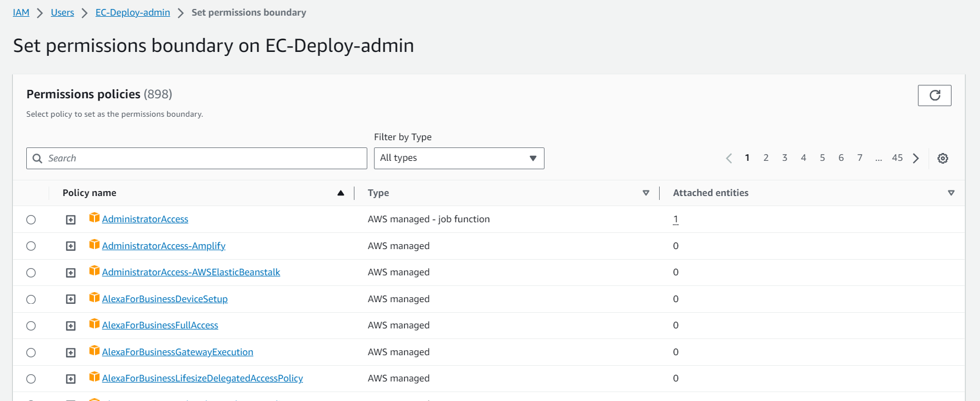980x401 pixels.
Task: Expand AdministratorAccess-AWSElasticBeanstalk policy details
Action: click(x=71, y=273)
